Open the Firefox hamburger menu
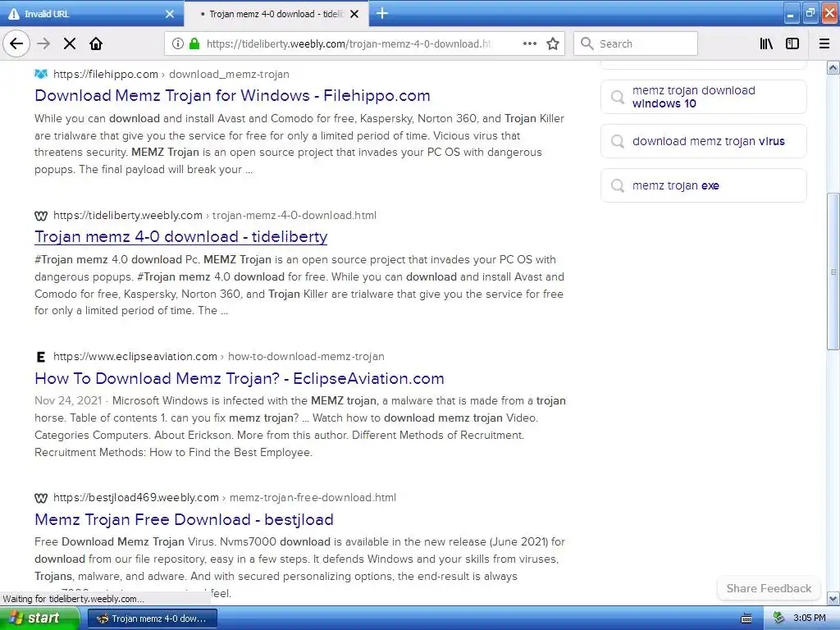This screenshot has width=840, height=630. [x=824, y=43]
